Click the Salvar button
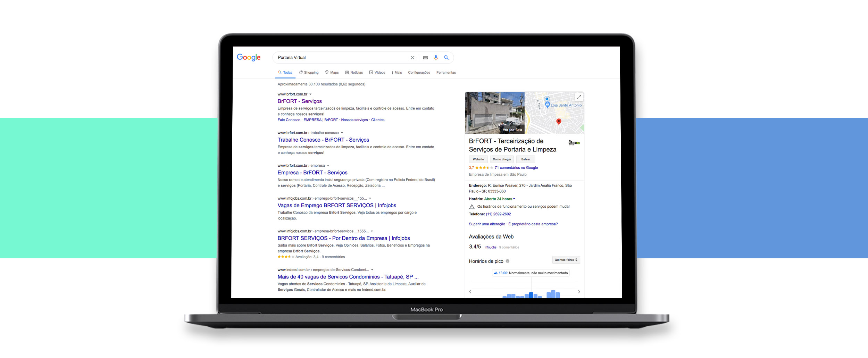The height and width of the screenshot is (358, 868). click(x=526, y=159)
